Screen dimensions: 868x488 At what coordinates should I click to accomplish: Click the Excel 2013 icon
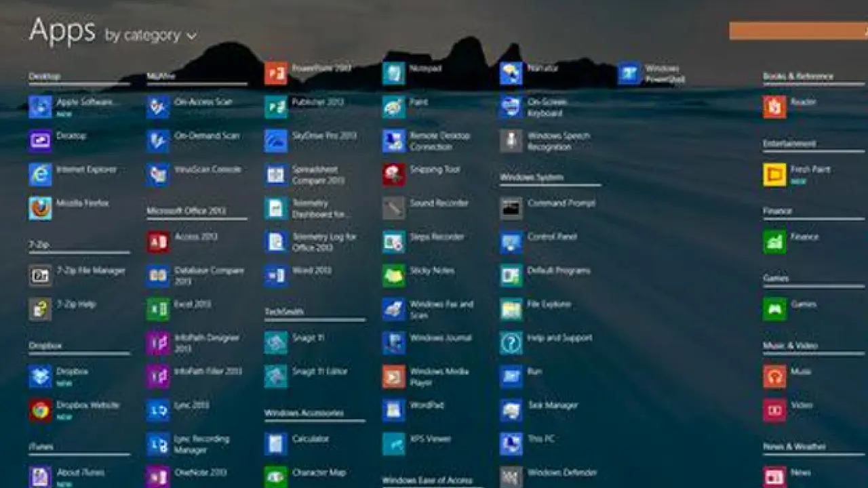point(158,309)
